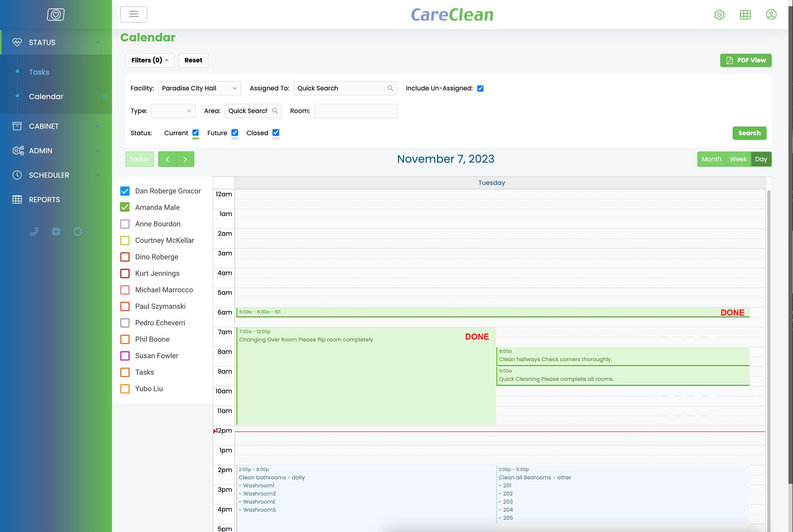
Task: Open Tasks in the sidebar menu
Action: pyautogui.click(x=39, y=72)
